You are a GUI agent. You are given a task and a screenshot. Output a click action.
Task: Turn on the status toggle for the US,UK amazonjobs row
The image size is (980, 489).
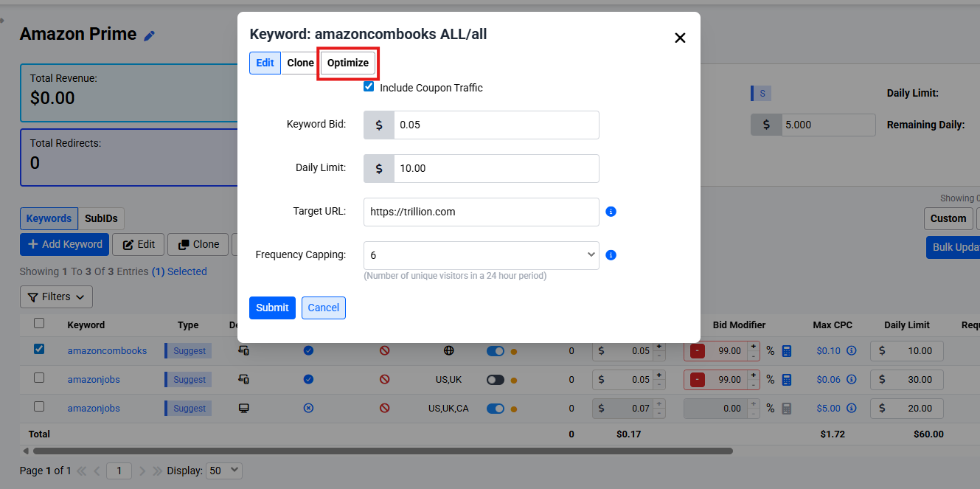496,380
